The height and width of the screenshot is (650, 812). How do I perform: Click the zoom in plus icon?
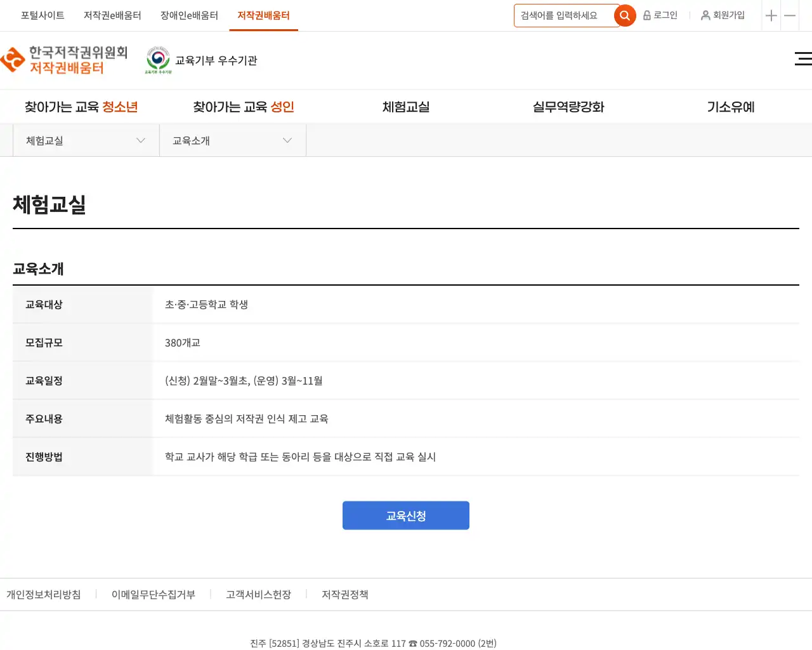point(771,16)
